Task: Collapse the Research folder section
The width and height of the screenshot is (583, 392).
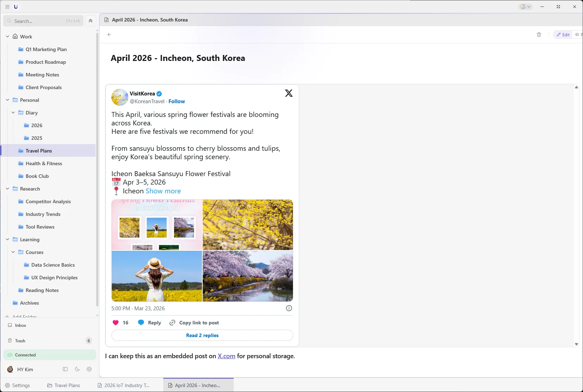Action: tap(7, 188)
